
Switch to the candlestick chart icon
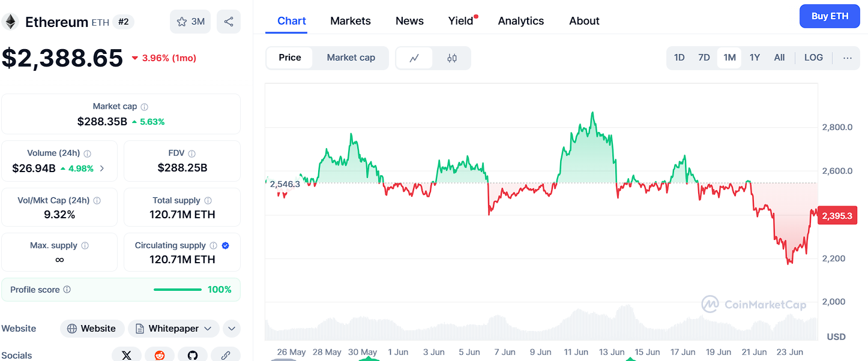pos(452,58)
